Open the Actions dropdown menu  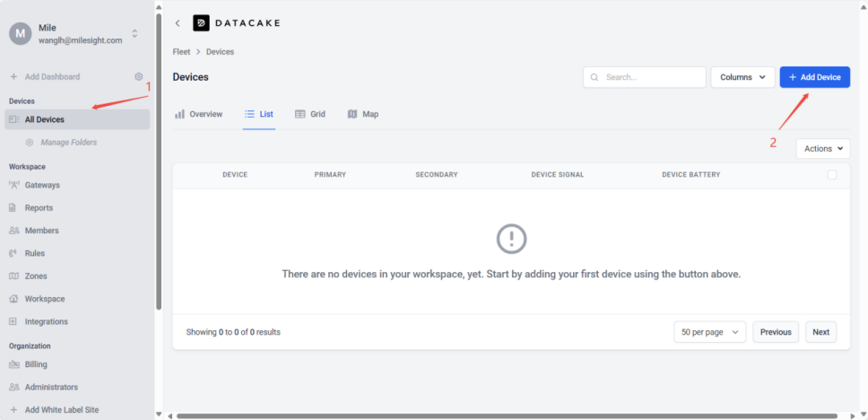(x=822, y=149)
